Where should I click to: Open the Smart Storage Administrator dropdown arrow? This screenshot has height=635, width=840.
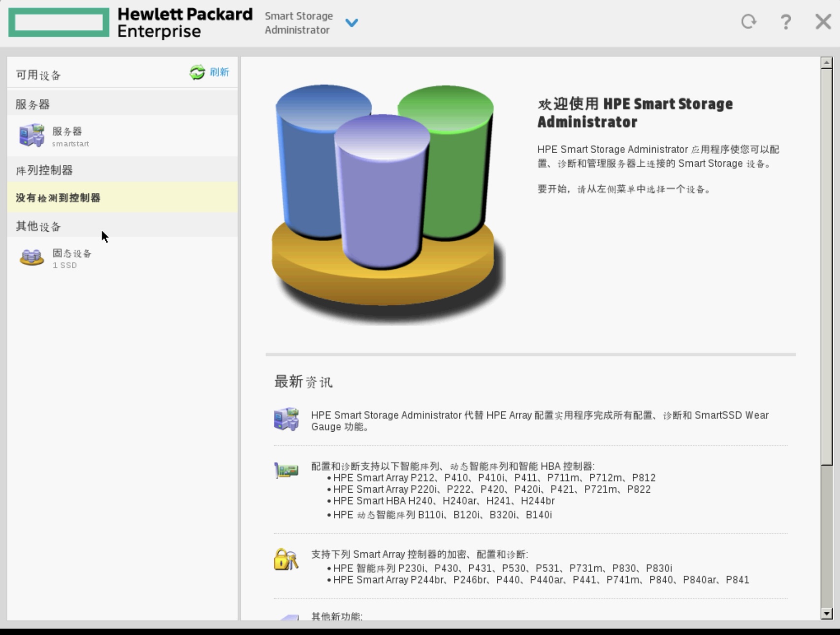pyautogui.click(x=352, y=23)
